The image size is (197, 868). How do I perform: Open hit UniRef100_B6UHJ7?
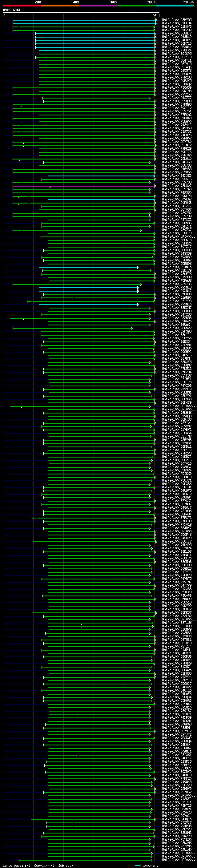[177, 33]
